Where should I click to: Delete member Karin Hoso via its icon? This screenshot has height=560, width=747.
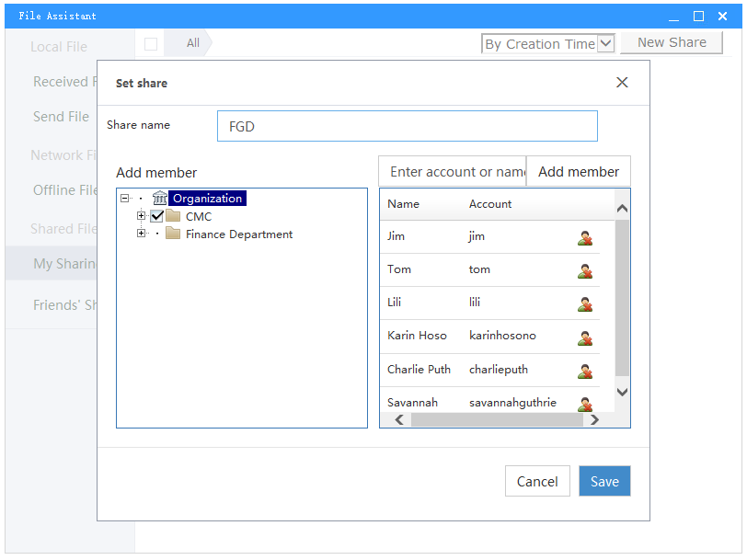click(x=584, y=337)
